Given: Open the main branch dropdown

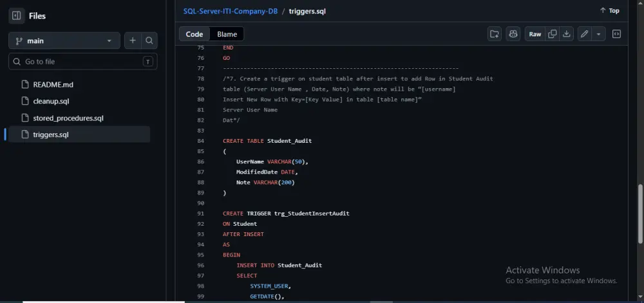Looking at the screenshot, I should coord(64,41).
